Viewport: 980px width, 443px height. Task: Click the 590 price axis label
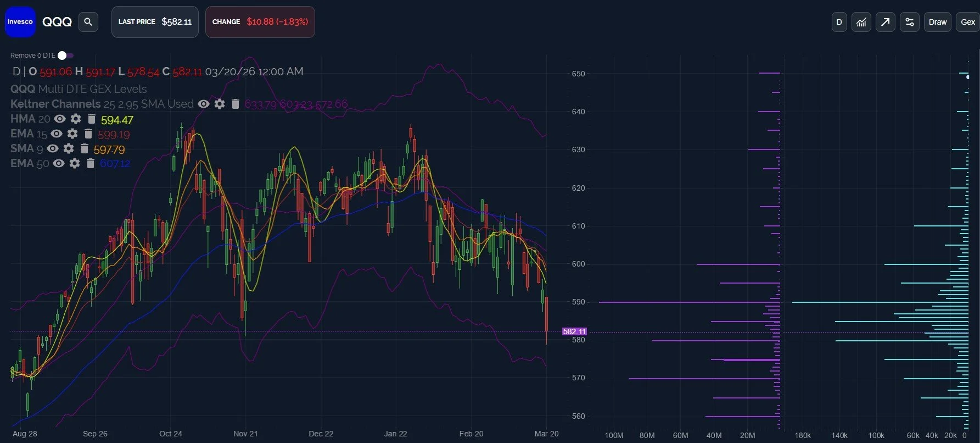(x=579, y=302)
